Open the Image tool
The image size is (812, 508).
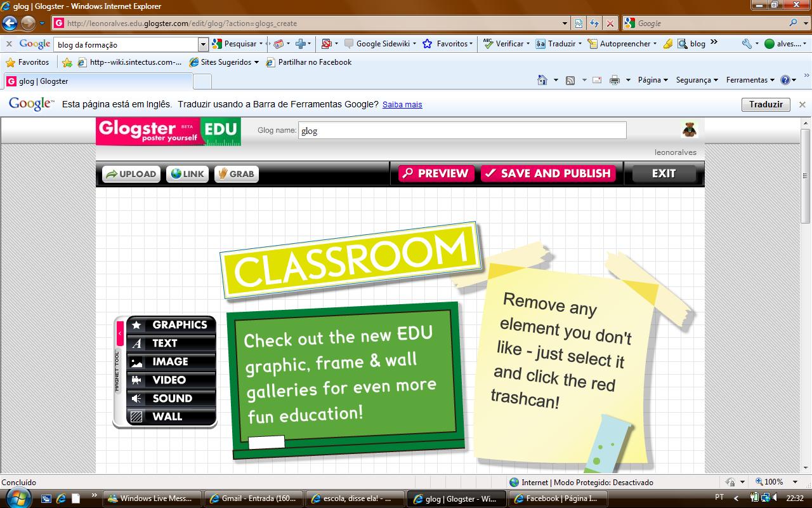pyautogui.click(x=171, y=362)
